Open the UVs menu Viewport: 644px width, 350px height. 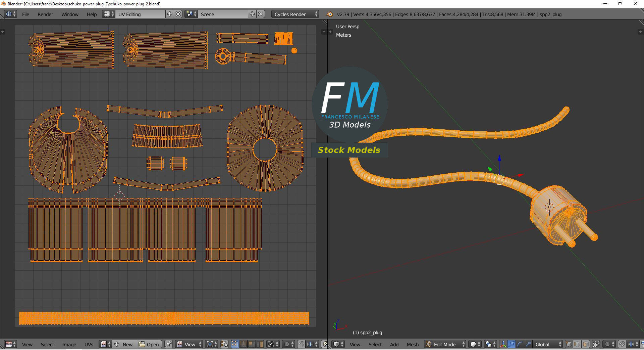89,344
